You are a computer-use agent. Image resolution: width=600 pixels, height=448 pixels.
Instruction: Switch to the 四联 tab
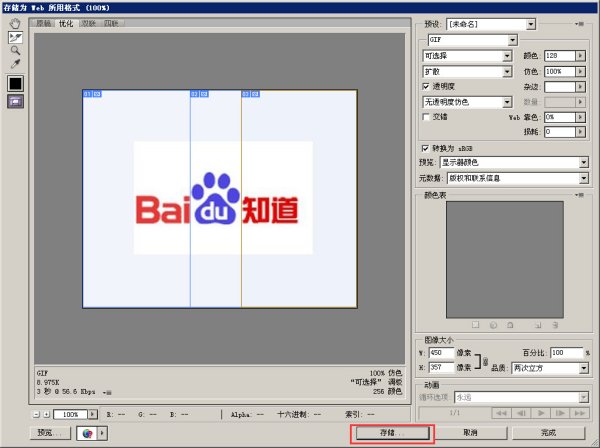tap(111, 23)
